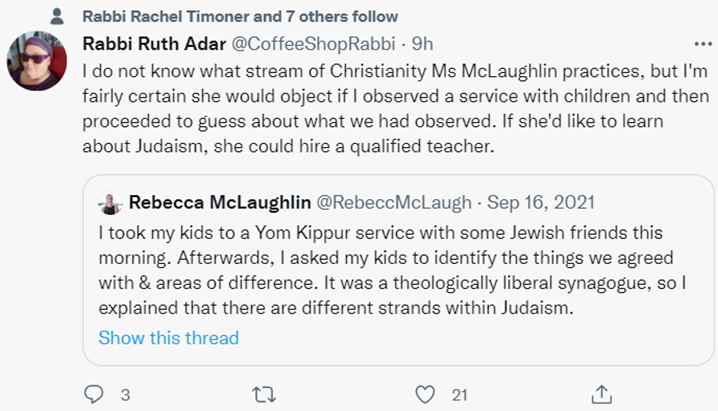Like the tweet with the heart icon
718x411 pixels.
[425, 395]
